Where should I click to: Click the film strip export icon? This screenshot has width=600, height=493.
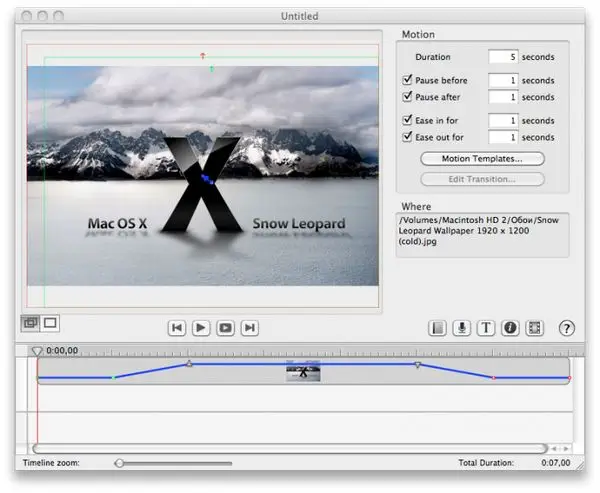click(535, 328)
